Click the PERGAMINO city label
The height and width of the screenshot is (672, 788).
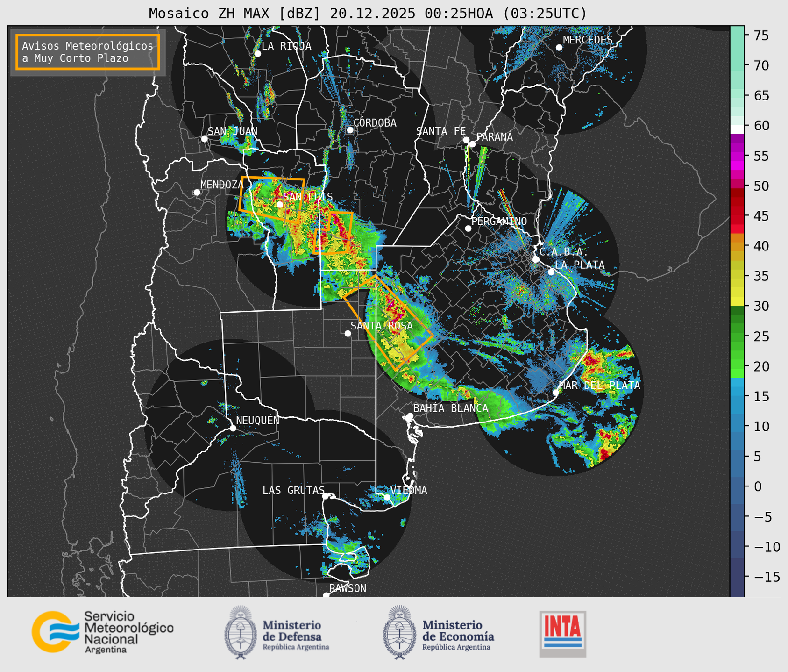point(499,221)
